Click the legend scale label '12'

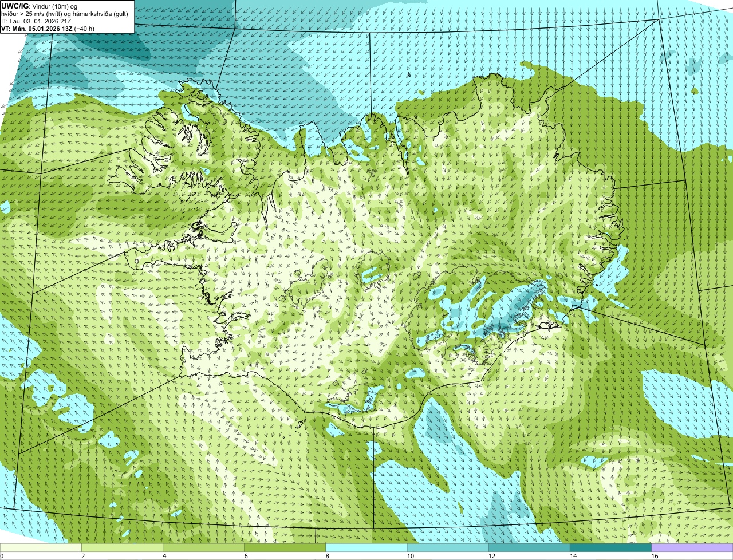tap(491, 556)
